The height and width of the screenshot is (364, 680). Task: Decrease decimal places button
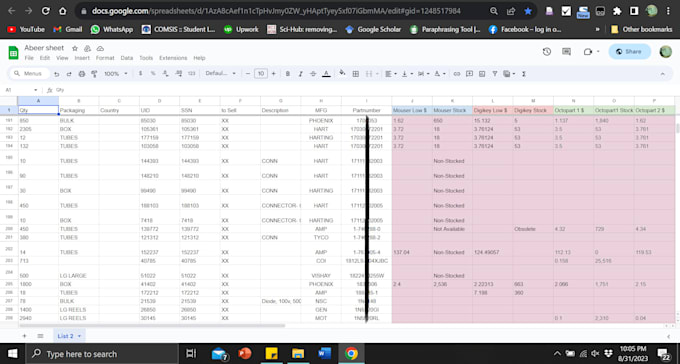(166, 74)
